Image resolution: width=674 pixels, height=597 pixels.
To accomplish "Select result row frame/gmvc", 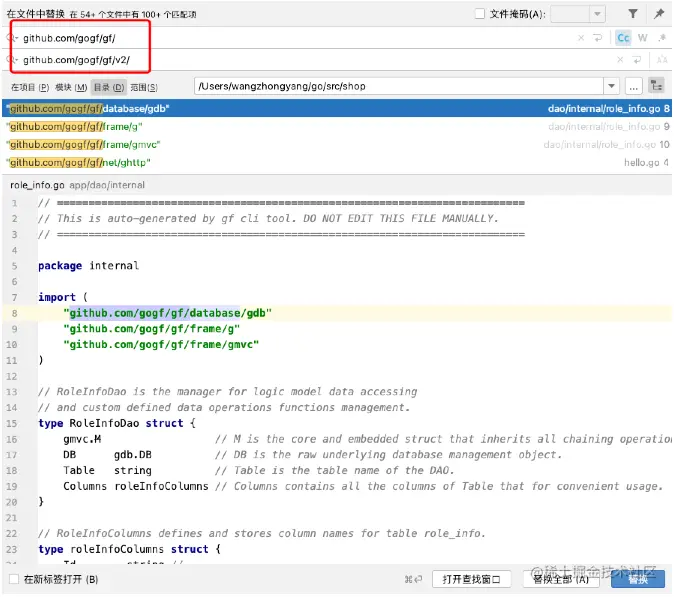I will click(337, 145).
